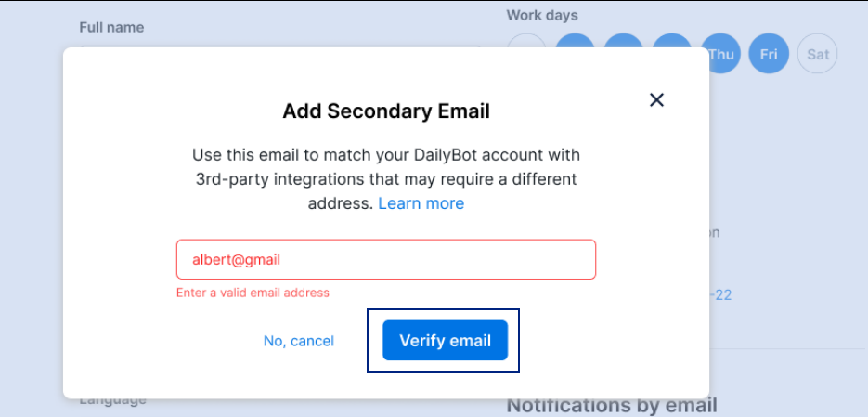This screenshot has height=417, width=868.
Task: Click the email field containing albert@gmail
Action: coord(385,260)
